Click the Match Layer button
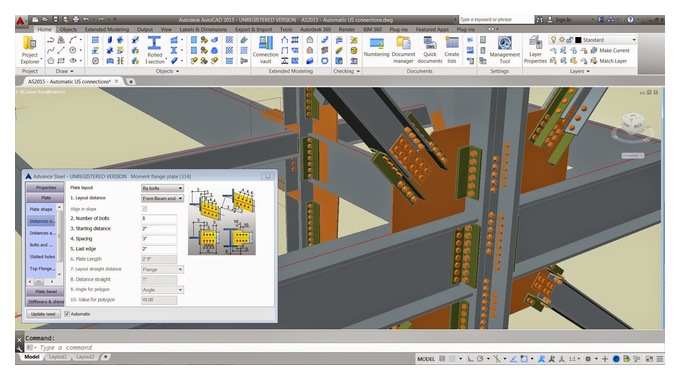Screen dimensions: 680x380 coord(609,61)
